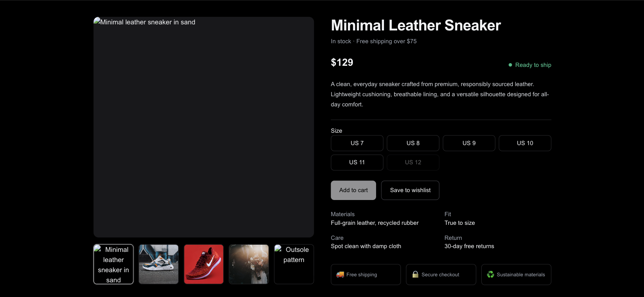The width and height of the screenshot is (644, 297).
Task: Select the Outsole pattern thumbnail
Action: 294,264
